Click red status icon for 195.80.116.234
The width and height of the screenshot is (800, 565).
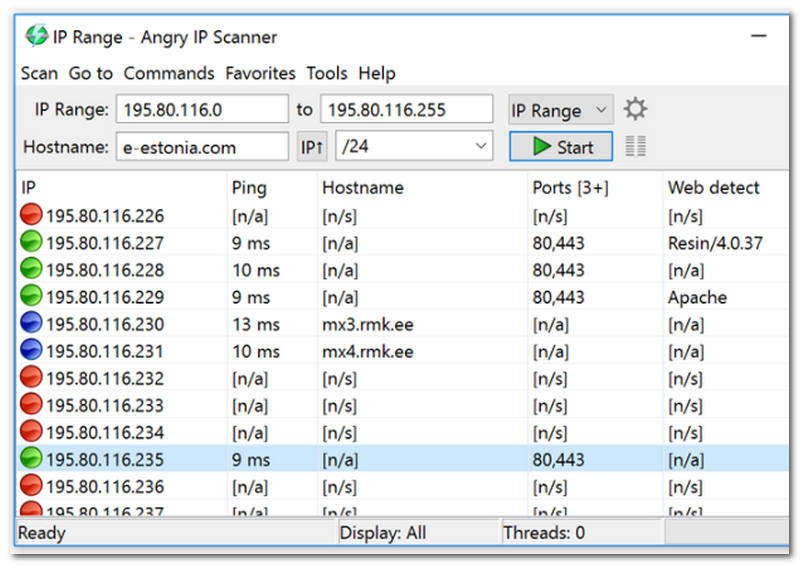pyautogui.click(x=31, y=432)
